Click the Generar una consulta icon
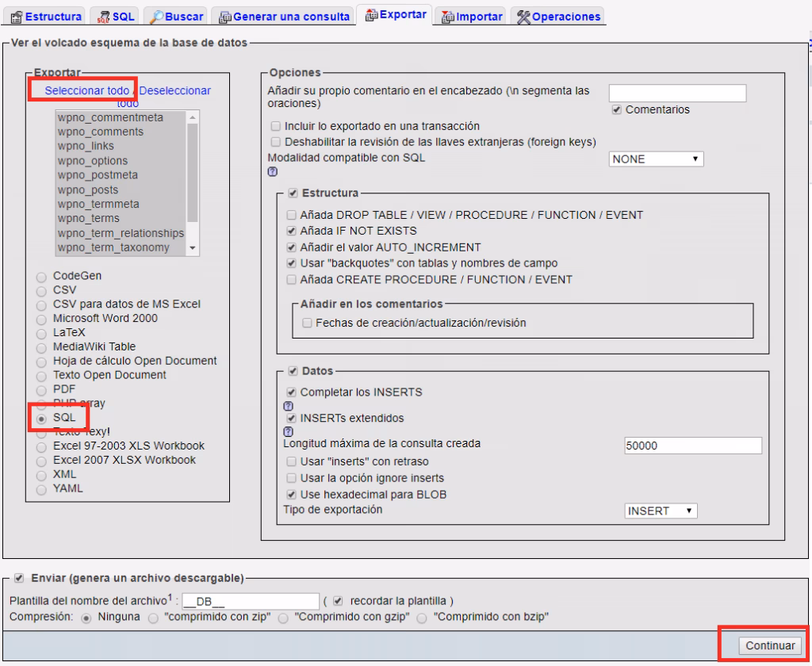 click(x=224, y=17)
